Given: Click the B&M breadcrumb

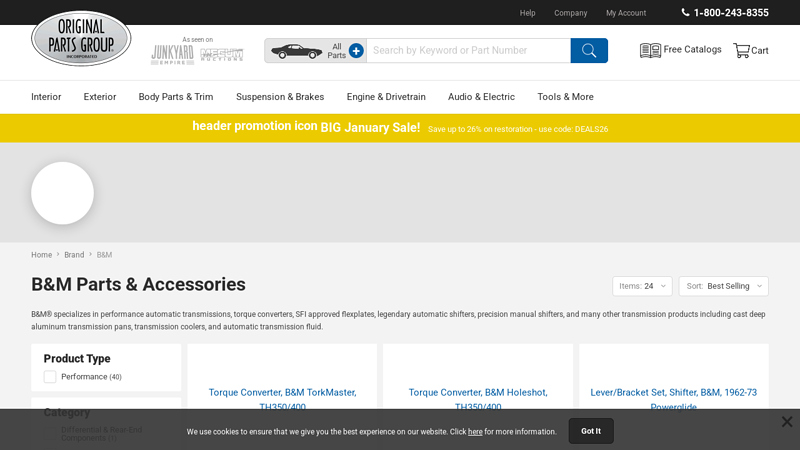Looking at the screenshot, I should coord(104,255).
